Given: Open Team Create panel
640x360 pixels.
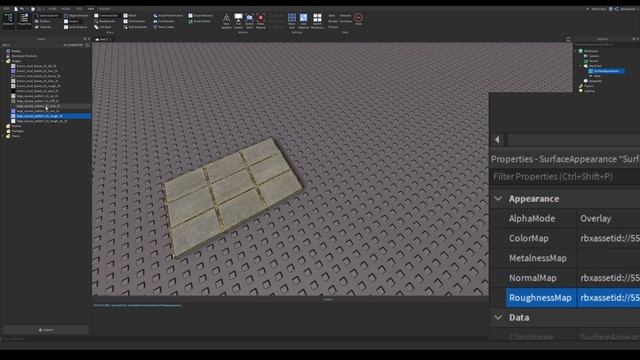Looking at the screenshot, I should point(164,27).
